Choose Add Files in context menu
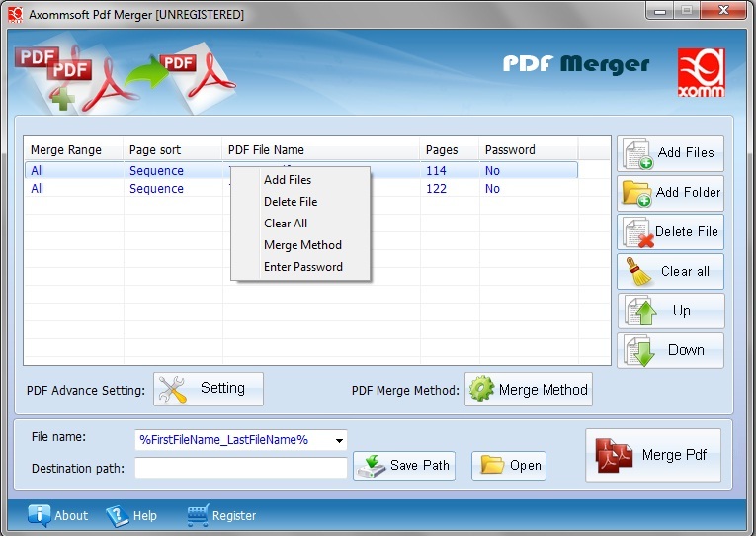756x540 pixels. [288, 180]
